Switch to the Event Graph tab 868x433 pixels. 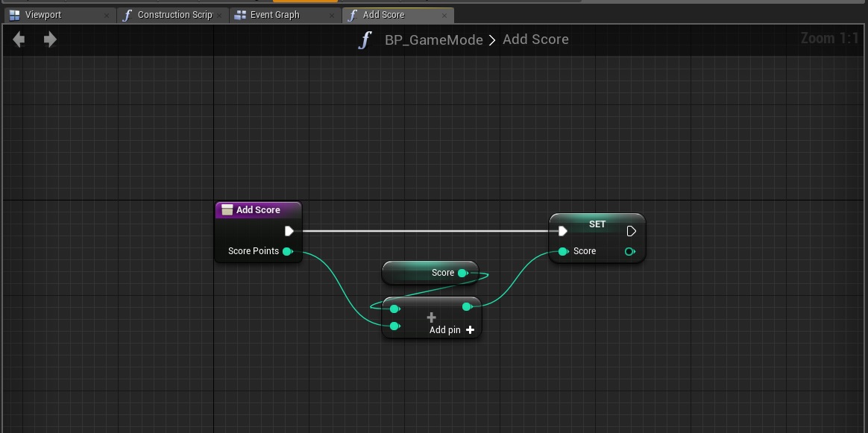tap(274, 15)
